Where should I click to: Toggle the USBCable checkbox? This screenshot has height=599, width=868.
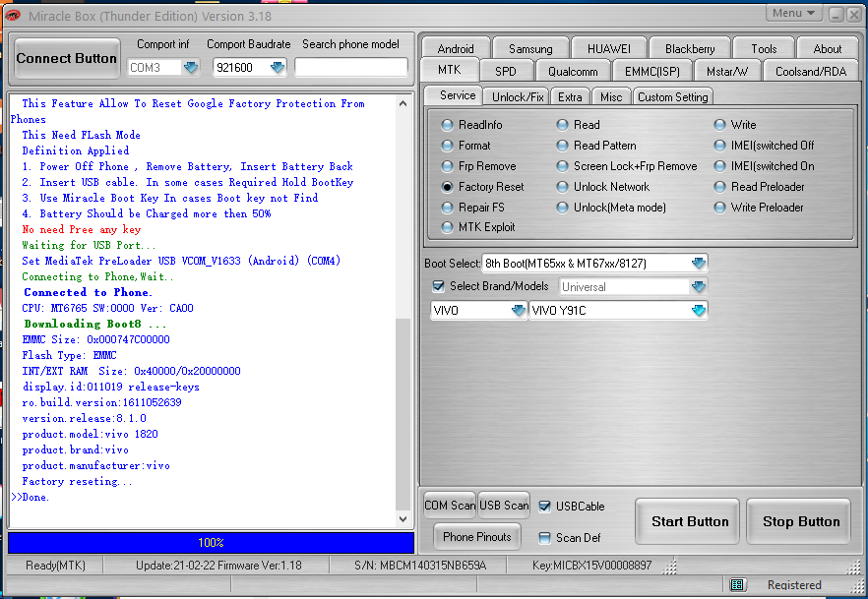(545, 507)
